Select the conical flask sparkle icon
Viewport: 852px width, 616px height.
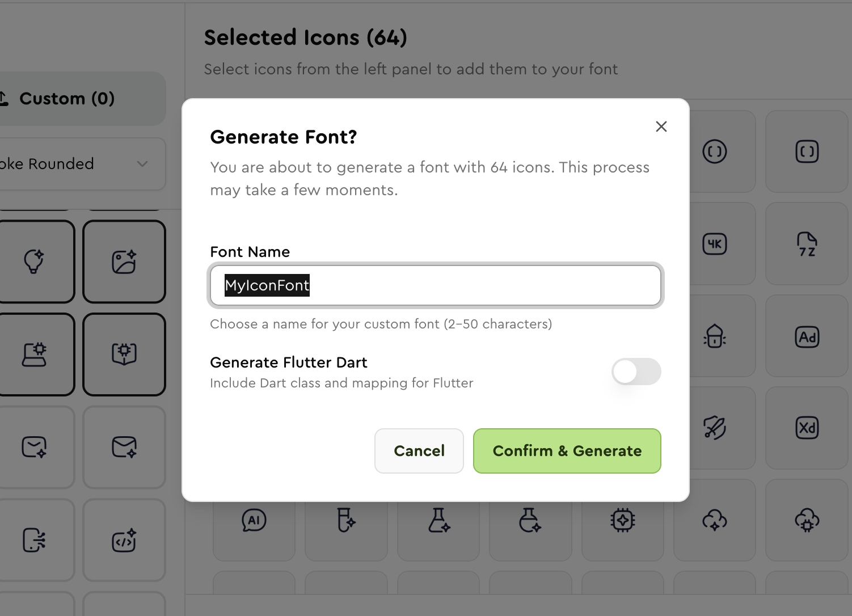[x=438, y=520]
